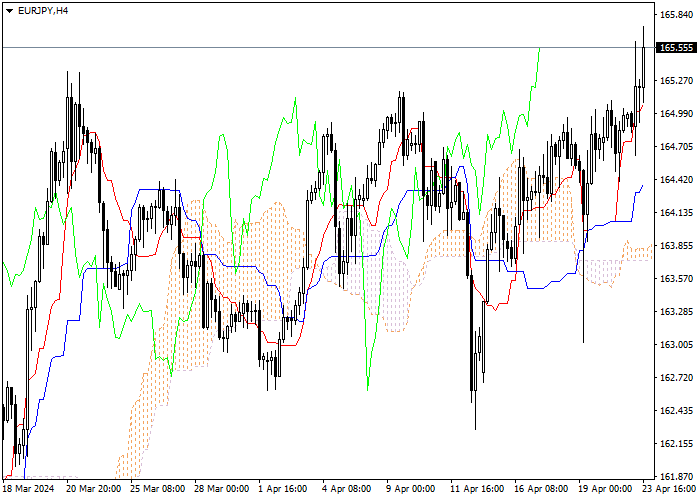Select time axis label 19 Apr 00:00

[x=605, y=489]
